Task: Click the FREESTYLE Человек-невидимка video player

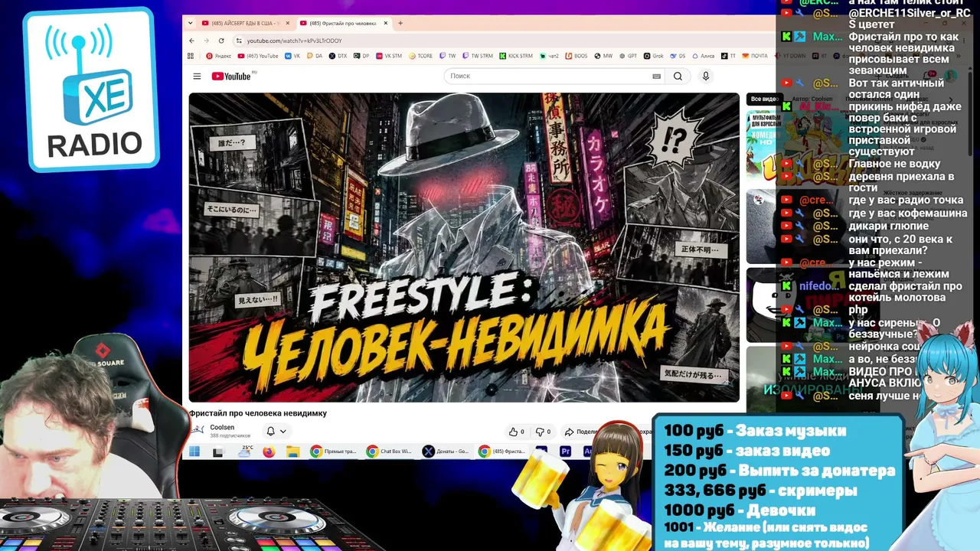Action: [464, 247]
